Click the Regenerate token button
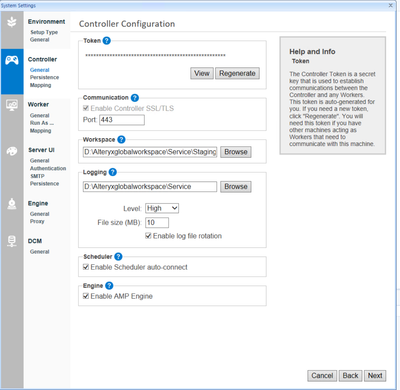The width and height of the screenshot is (400, 390). tap(237, 73)
